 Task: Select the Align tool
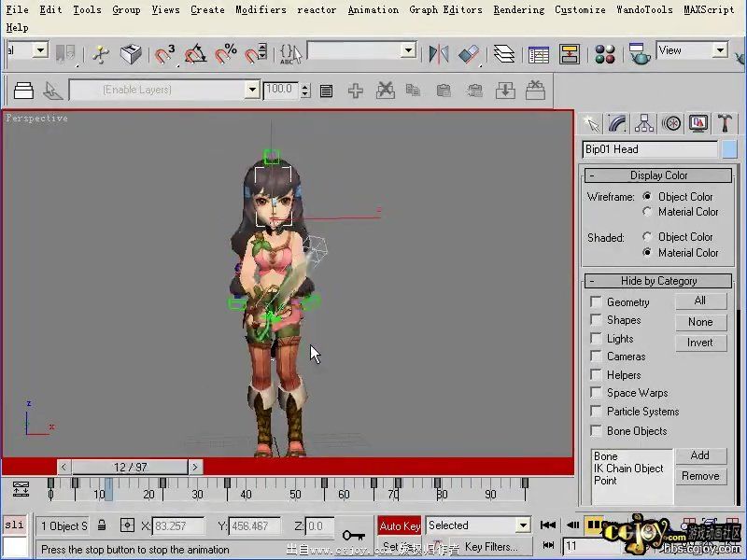(469, 54)
